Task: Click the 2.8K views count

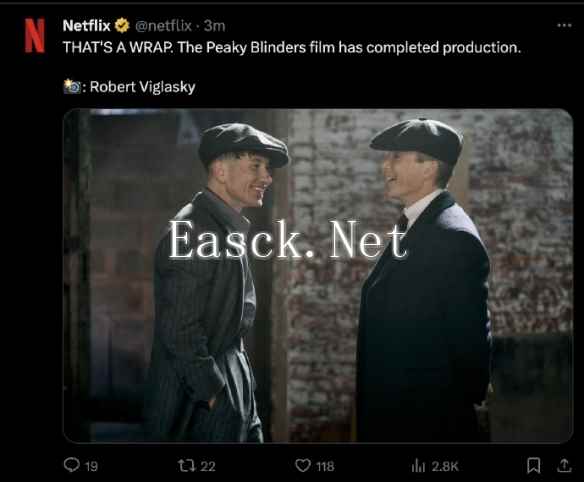Action: coord(445,466)
